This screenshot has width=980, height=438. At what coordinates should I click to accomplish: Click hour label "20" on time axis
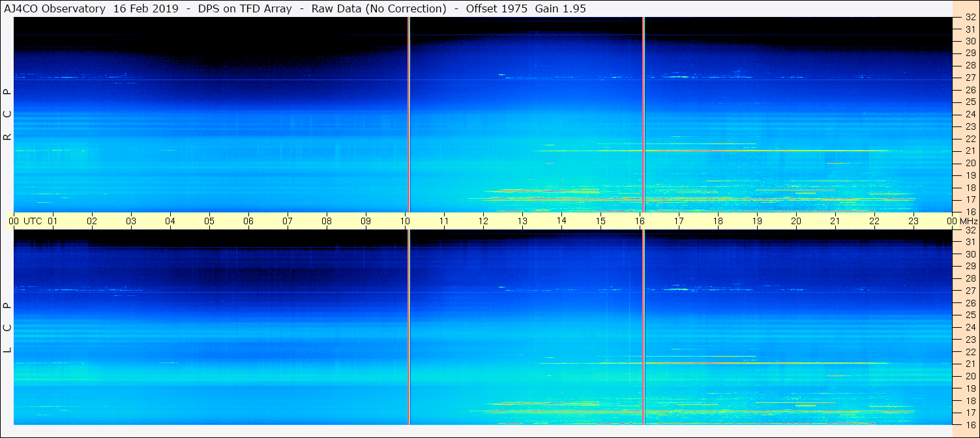click(x=796, y=221)
